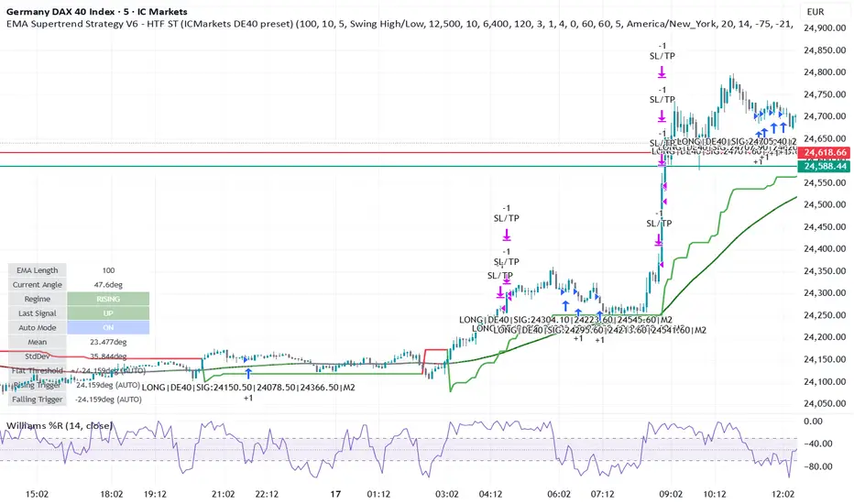Image resolution: width=854 pixels, height=504 pixels.
Task: Click the 15:02 time axis label
Action: tap(37, 494)
